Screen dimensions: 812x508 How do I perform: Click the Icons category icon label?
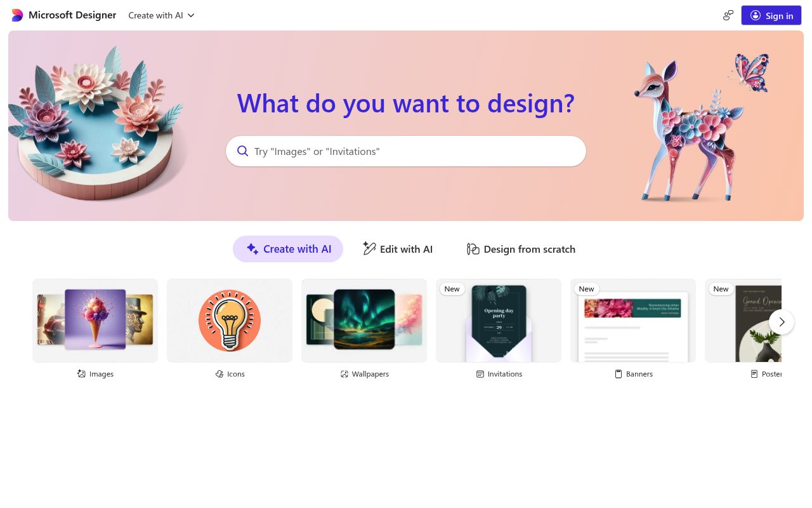(x=219, y=374)
